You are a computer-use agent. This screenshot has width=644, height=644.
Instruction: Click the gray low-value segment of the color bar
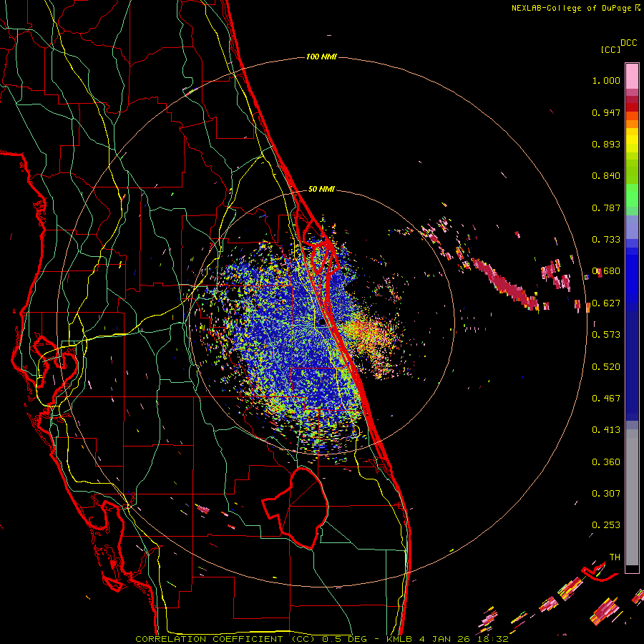(x=632, y=497)
